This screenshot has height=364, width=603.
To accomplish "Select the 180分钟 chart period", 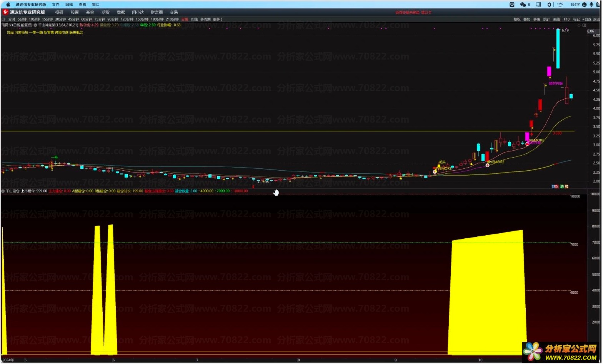I will click(x=157, y=19).
